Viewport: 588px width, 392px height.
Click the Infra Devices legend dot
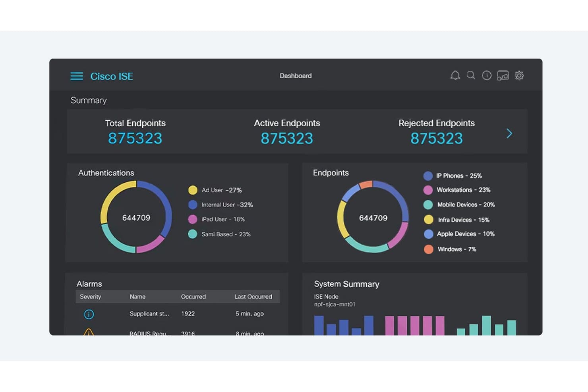[428, 220]
